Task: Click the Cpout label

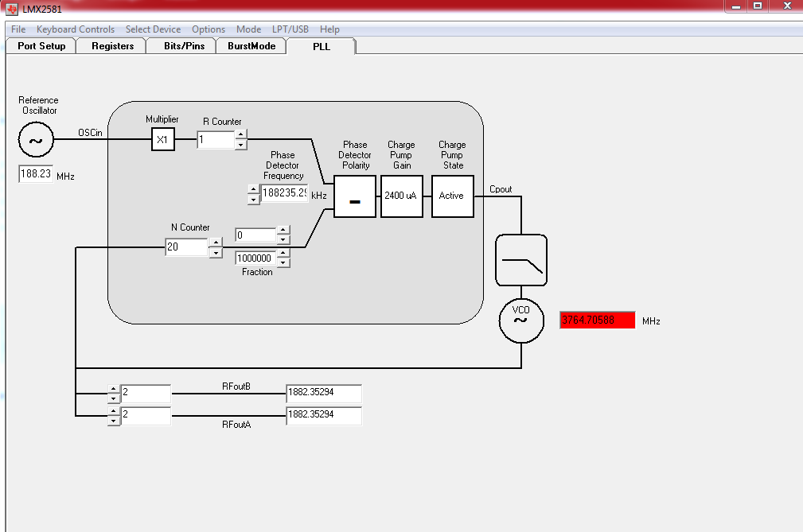Action: click(x=501, y=188)
